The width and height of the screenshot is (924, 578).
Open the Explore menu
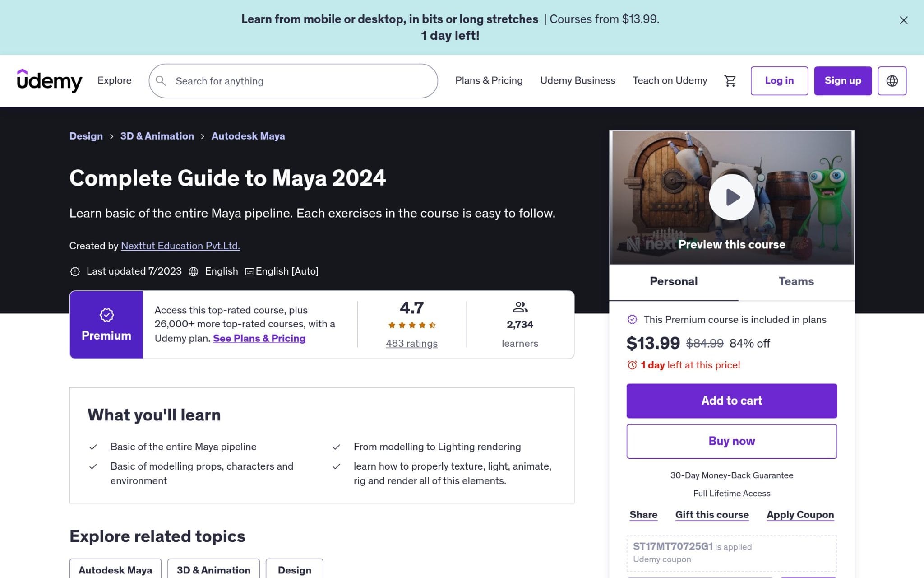(x=115, y=80)
